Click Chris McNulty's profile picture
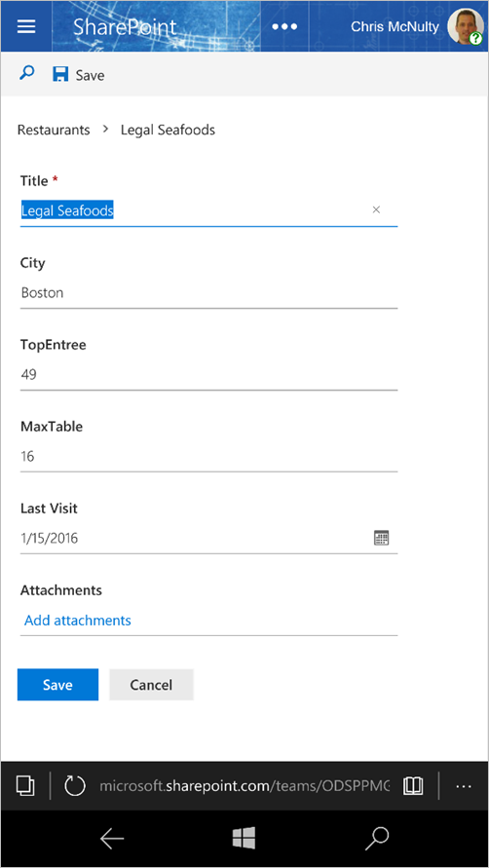489x868 pixels. coord(466,26)
